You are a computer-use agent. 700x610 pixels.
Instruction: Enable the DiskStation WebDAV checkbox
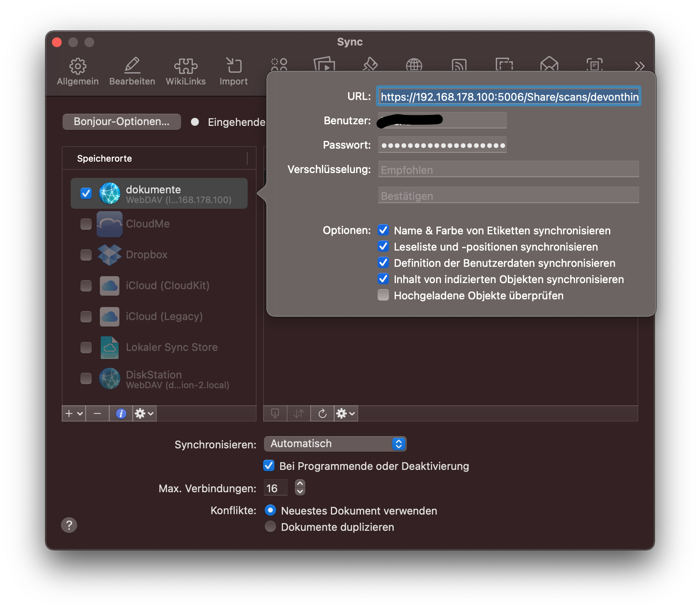[86, 379]
